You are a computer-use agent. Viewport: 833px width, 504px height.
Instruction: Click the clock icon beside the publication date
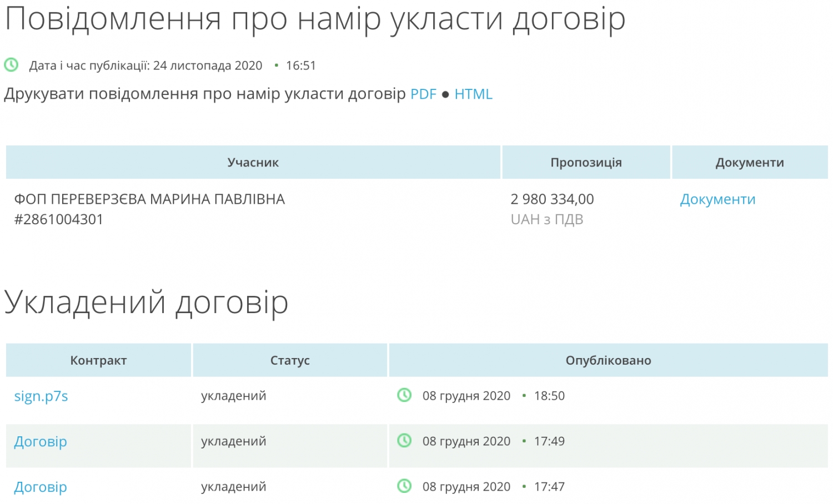11,65
